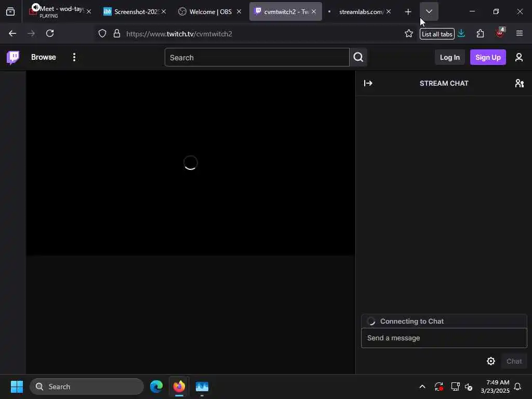
Task: Open the tracking protection shield icon
Action: [102, 34]
